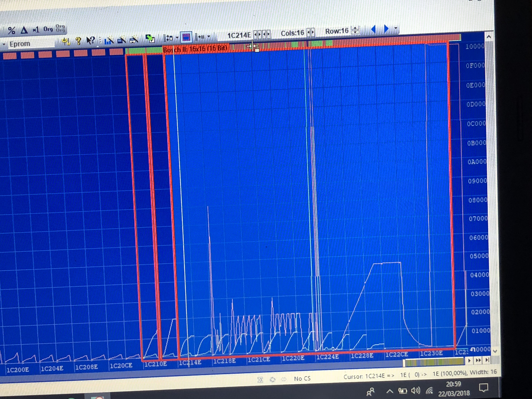This screenshot has width=532, height=399.
Task: Click vertical scrollbar down arrow
Action: [495, 351]
